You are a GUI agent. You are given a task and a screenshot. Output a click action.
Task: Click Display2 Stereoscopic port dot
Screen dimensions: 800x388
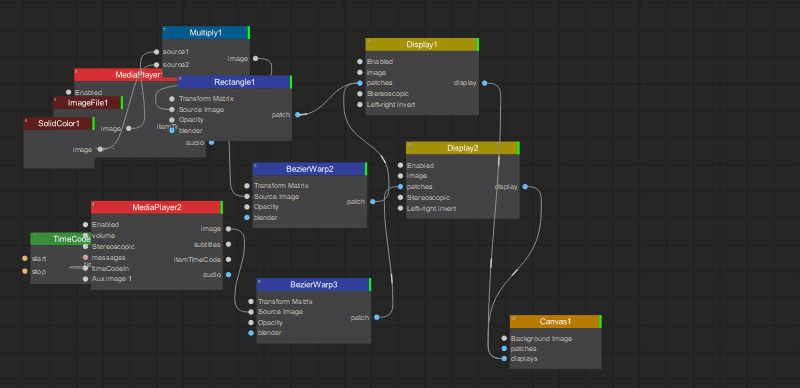pyautogui.click(x=401, y=198)
